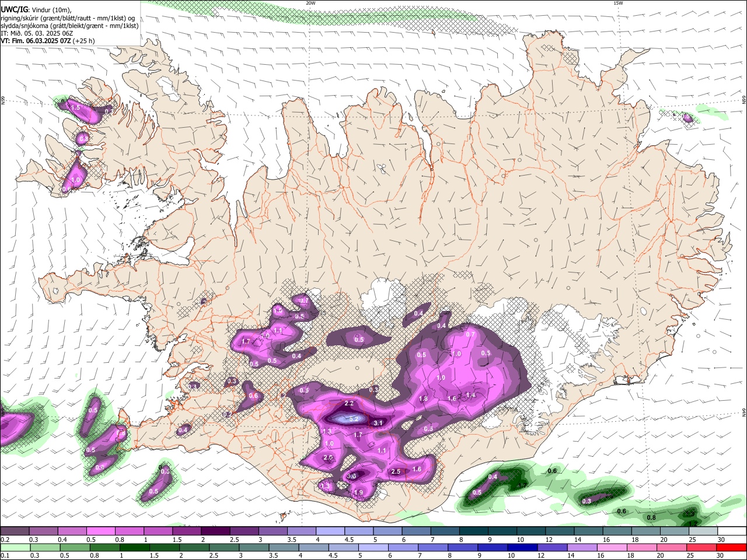Click the bright pink swatch between 0.5 and 0.8 in the purple scale

point(100,531)
